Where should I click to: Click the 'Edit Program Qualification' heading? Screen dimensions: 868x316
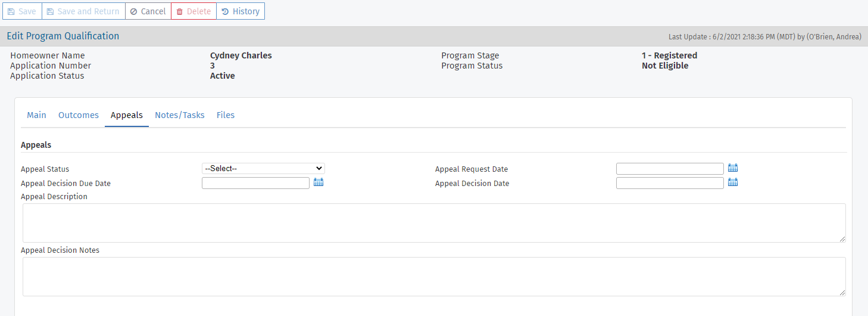click(63, 36)
